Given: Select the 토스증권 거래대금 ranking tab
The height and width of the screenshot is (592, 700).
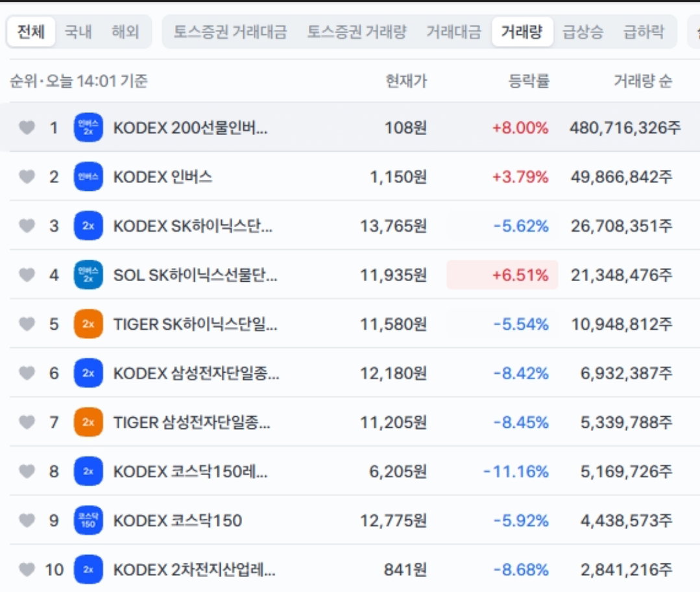Looking at the screenshot, I should [x=230, y=32].
